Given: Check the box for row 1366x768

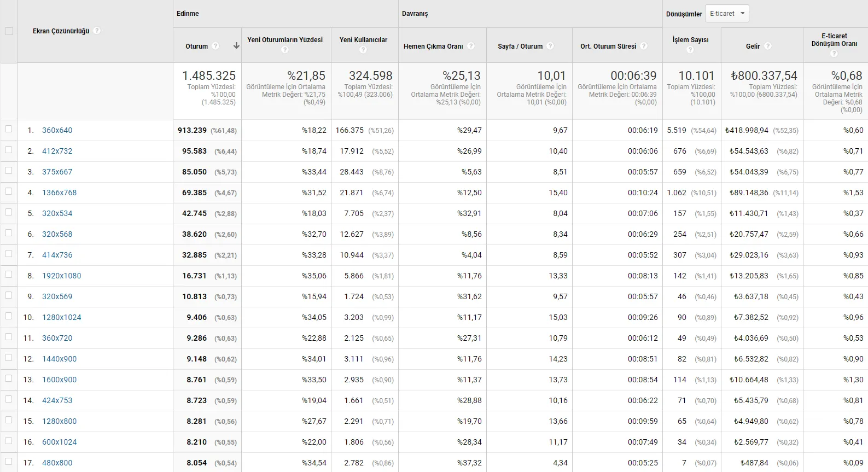Looking at the screenshot, I should pos(8,191).
